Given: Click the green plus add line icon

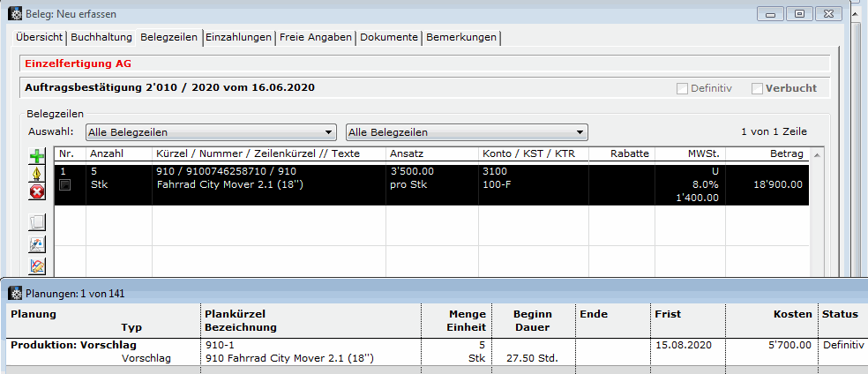Looking at the screenshot, I should tap(37, 156).
